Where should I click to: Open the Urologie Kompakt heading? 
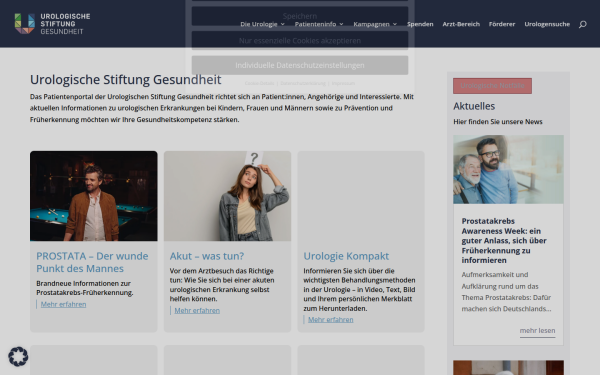[346, 256]
